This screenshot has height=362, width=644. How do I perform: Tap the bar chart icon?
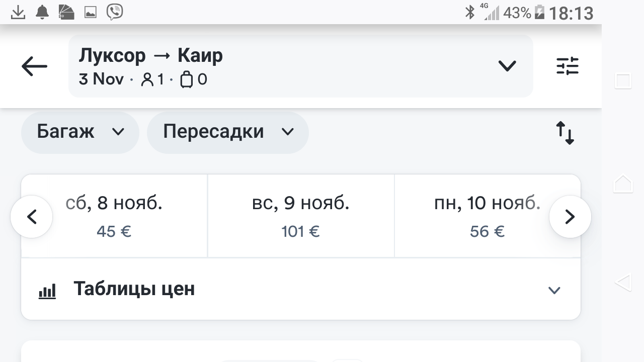click(x=47, y=291)
